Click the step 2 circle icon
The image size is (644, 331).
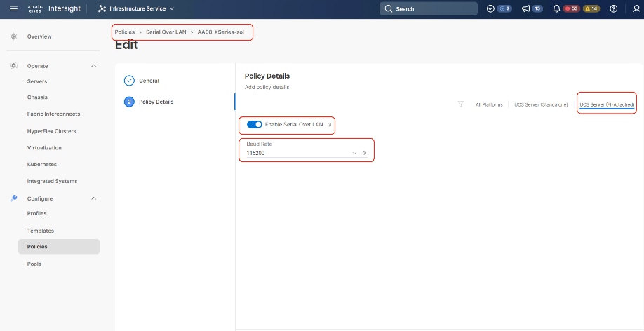click(x=129, y=102)
